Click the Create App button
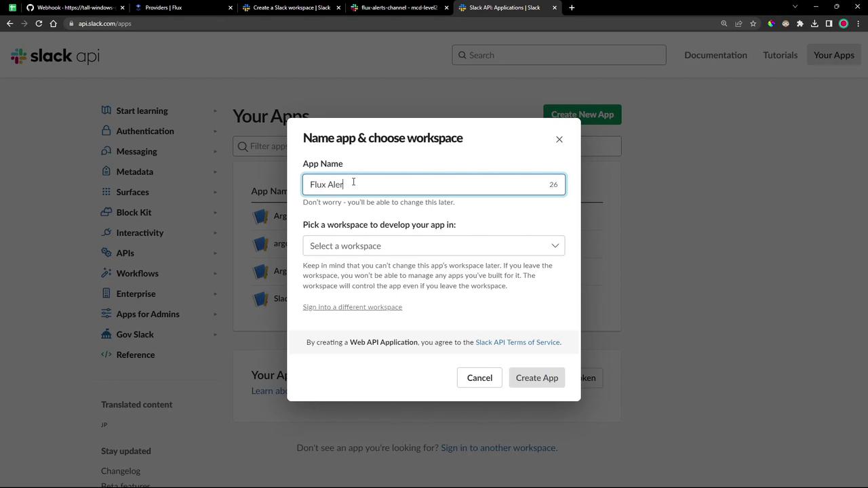Screen dimensions: 868x488 (x=537, y=378)
